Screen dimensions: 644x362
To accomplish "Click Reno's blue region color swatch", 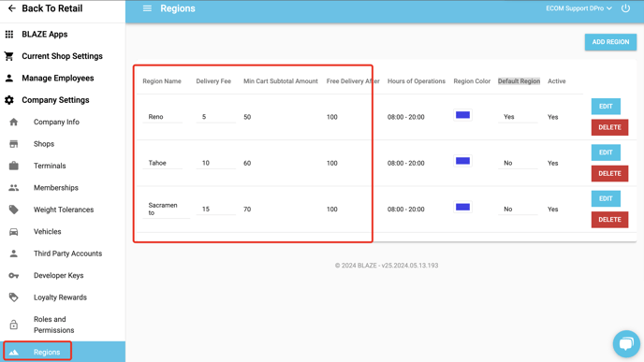I will pos(462,115).
